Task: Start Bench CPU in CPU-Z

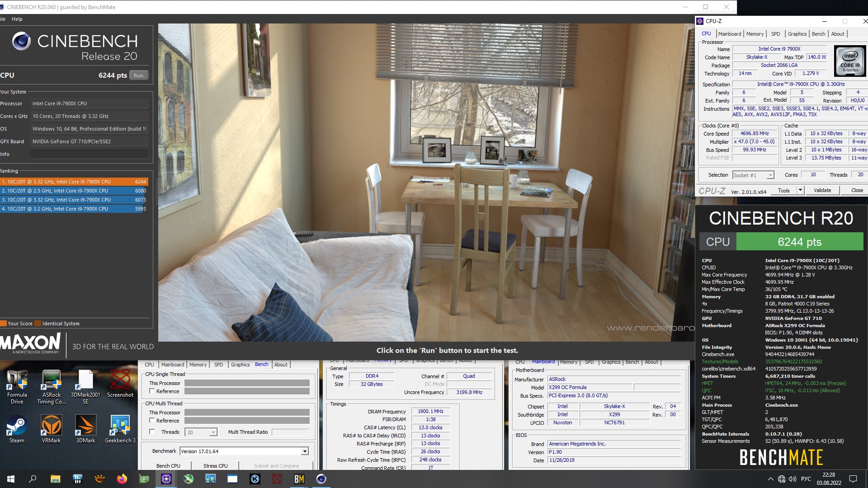Action: [168, 466]
